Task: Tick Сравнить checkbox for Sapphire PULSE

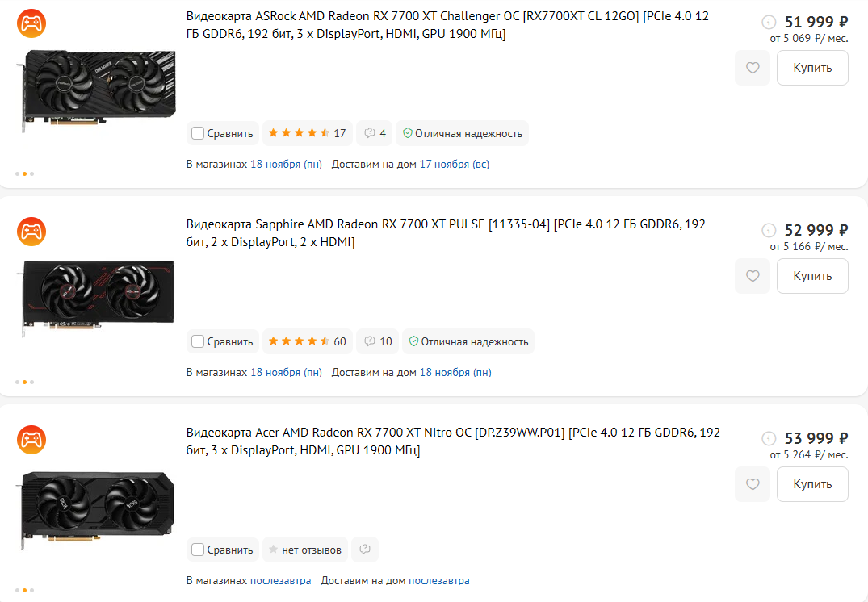Action: tap(198, 341)
